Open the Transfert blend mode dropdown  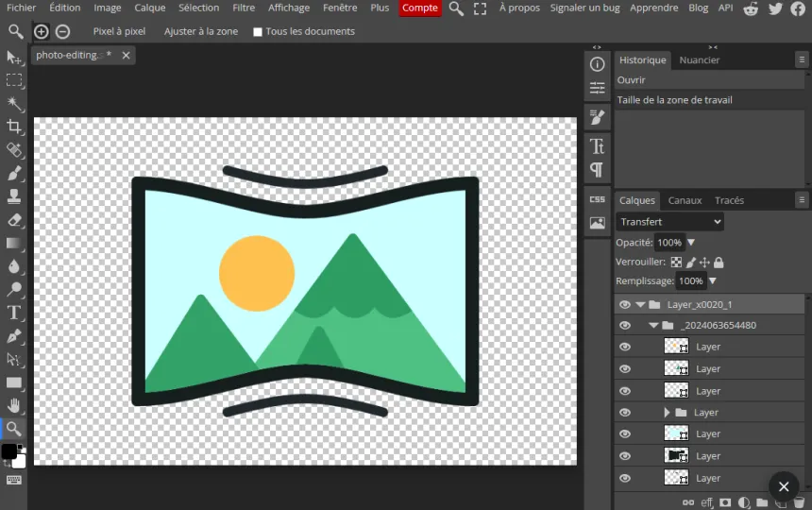pos(669,222)
